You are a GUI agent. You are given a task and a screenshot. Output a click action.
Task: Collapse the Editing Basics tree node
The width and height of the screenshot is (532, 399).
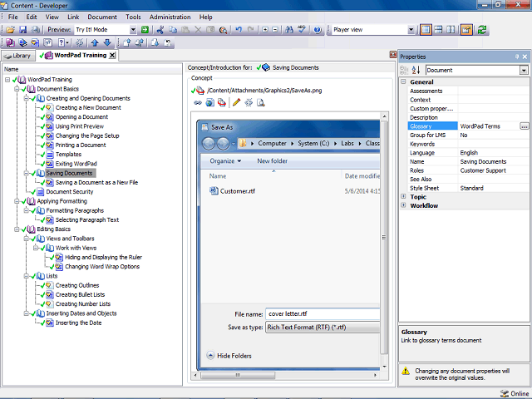17,229
